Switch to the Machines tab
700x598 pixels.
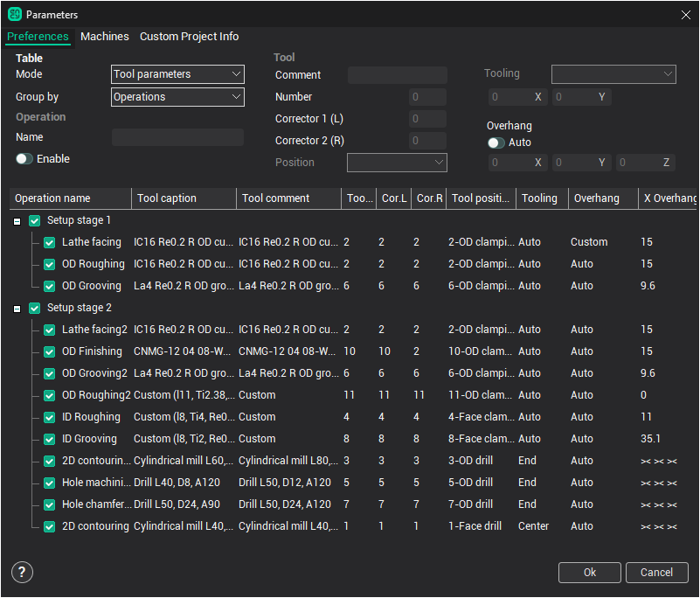tap(104, 37)
